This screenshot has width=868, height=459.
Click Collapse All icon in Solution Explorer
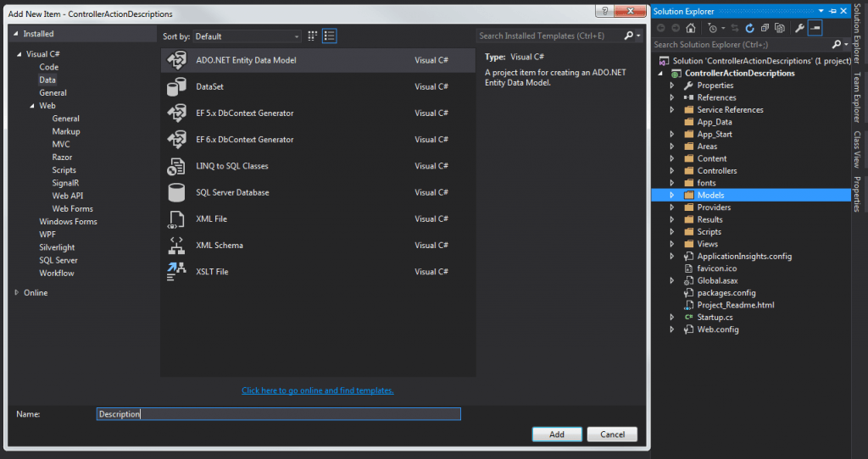(765, 28)
